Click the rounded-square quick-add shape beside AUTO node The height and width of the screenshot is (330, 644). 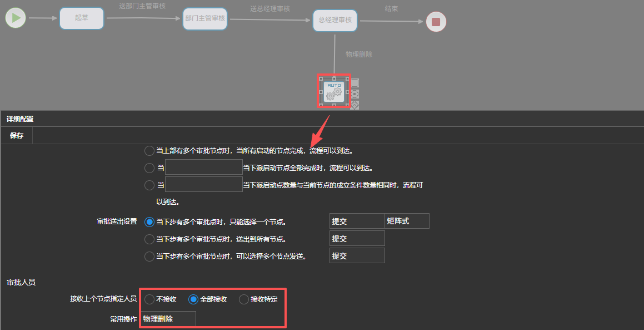355,83
